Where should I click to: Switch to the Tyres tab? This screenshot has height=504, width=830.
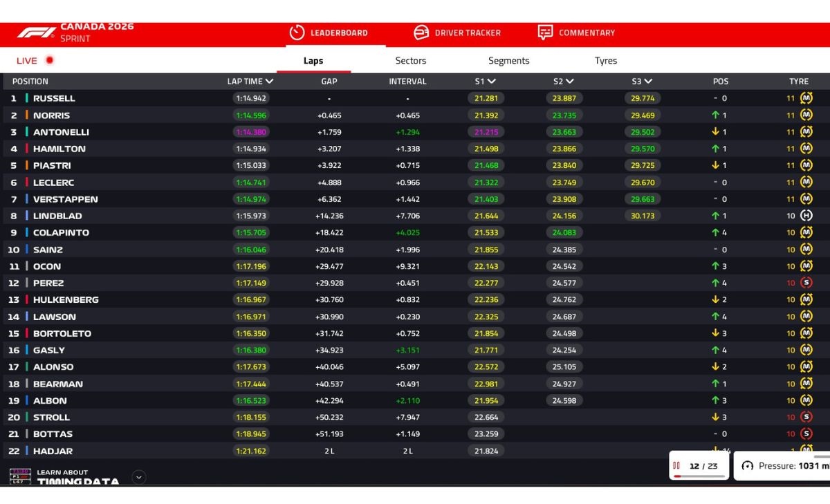[x=606, y=61]
